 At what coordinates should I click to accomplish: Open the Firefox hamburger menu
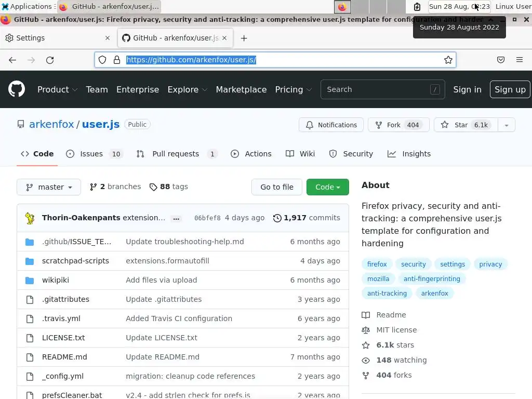520,60
